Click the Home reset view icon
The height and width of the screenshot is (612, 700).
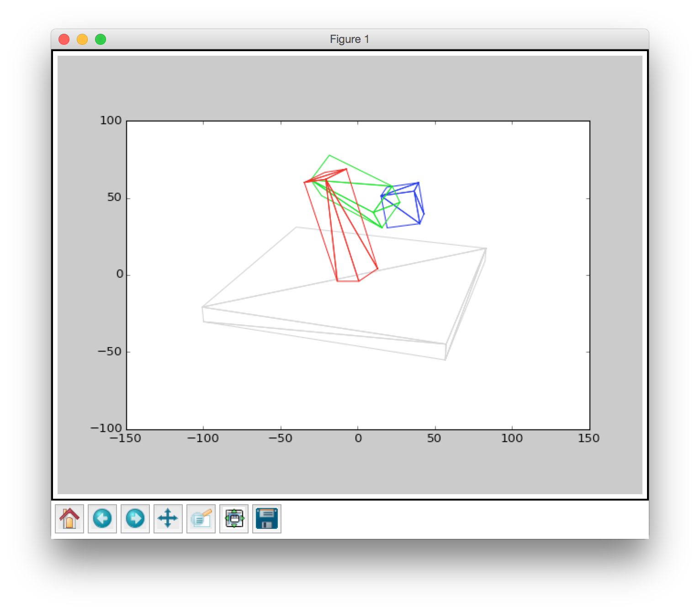pos(69,519)
